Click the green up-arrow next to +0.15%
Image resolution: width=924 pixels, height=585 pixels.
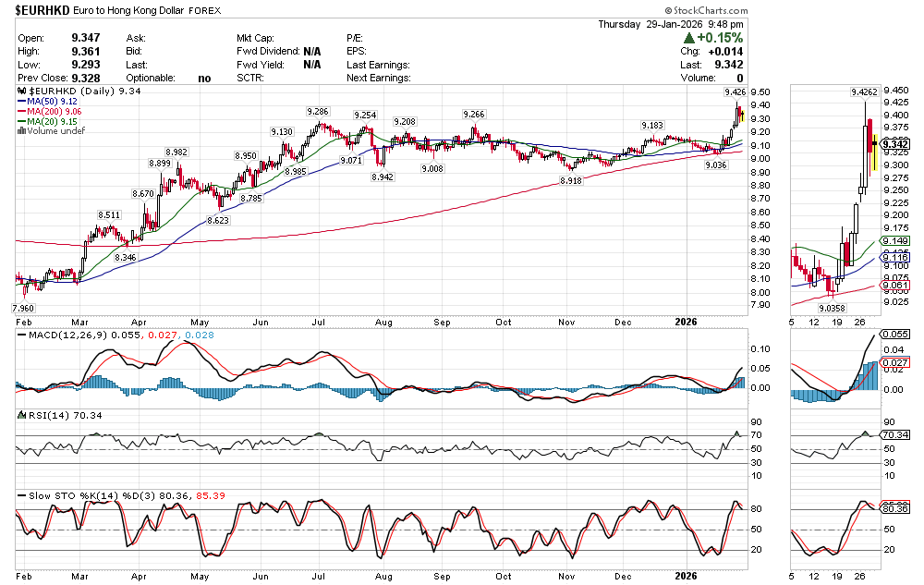(x=689, y=39)
